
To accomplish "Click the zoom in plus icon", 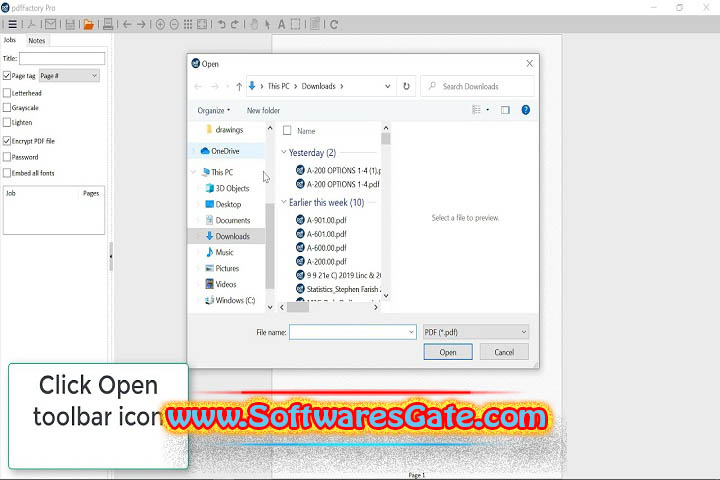I will pos(160,24).
